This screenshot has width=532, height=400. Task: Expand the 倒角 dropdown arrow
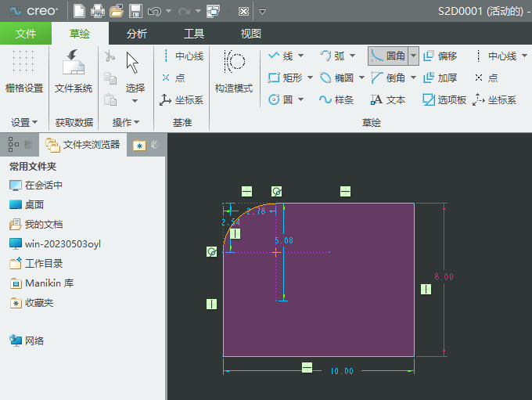413,77
